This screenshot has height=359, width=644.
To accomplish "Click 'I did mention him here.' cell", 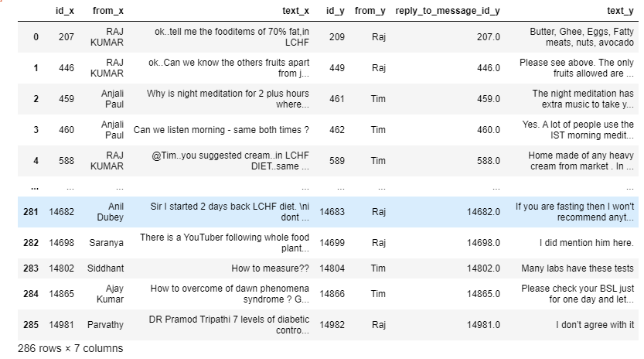I will (x=587, y=243).
